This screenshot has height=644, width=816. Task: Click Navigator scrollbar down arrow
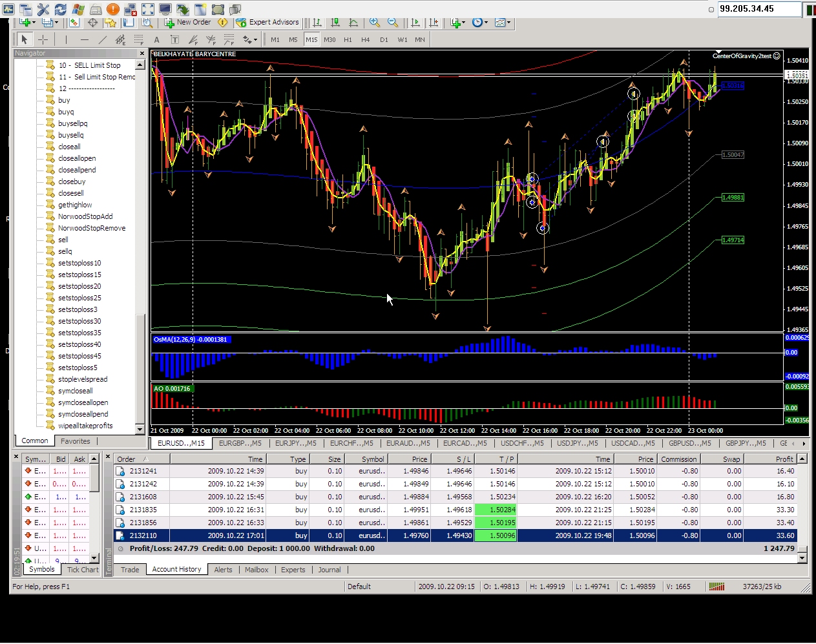140,429
